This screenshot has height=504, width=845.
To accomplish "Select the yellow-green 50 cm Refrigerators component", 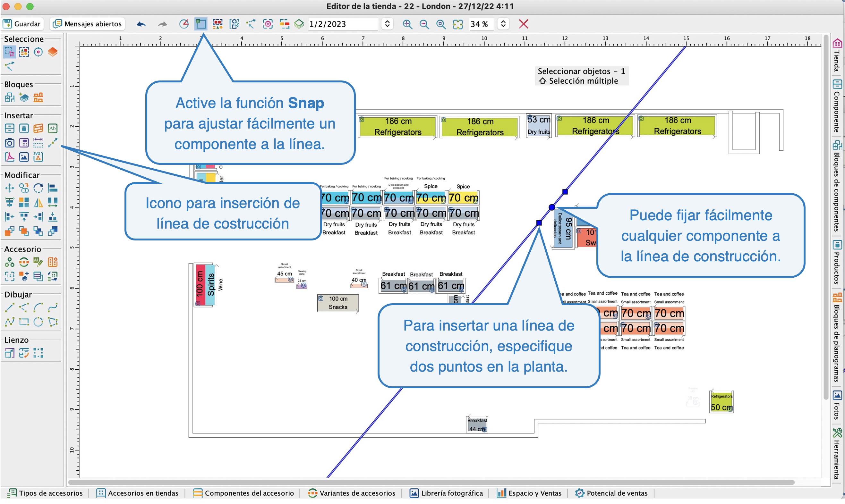I will (721, 402).
